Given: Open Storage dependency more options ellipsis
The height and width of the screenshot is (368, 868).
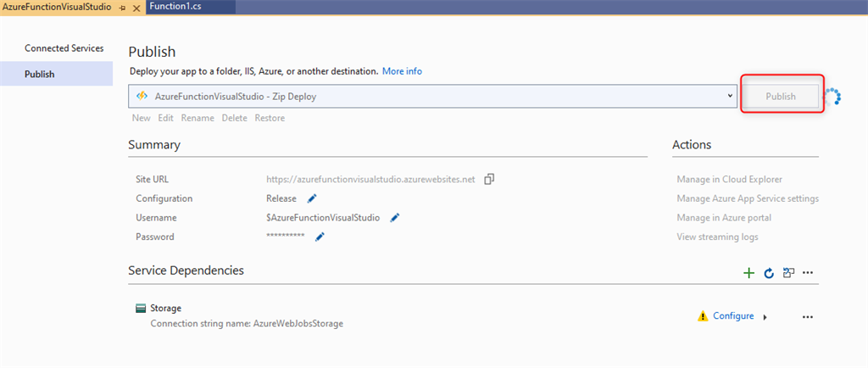Looking at the screenshot, I should pos(808,316).
